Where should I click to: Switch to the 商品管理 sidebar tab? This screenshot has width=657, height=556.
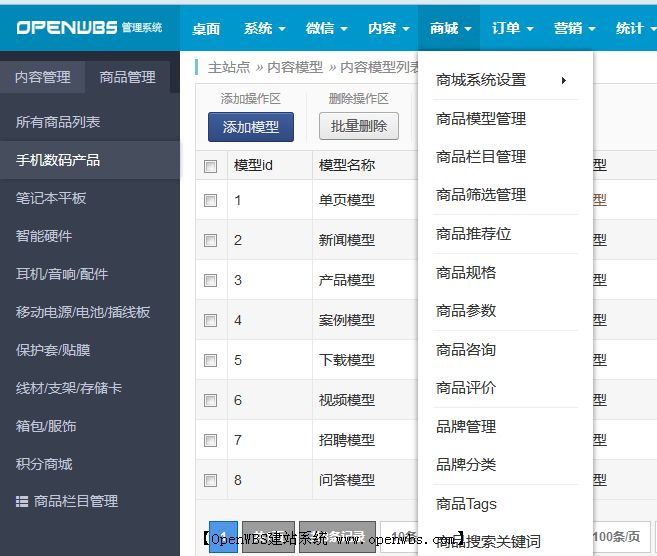point(128,77)
